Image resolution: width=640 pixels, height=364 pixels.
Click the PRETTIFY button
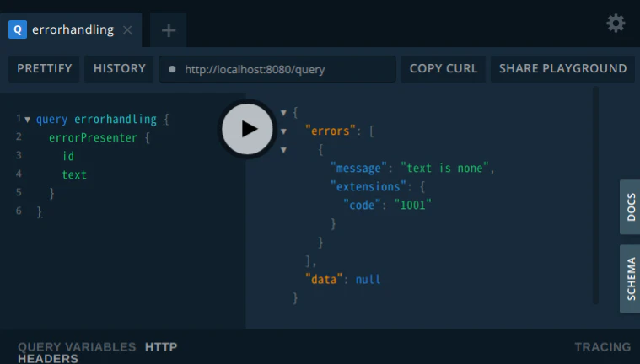tap(44, 68)
